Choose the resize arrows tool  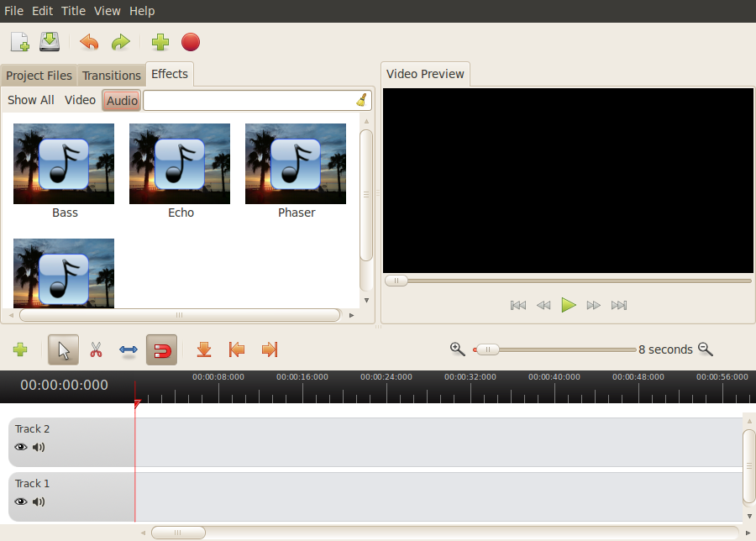tap(129, 349)
